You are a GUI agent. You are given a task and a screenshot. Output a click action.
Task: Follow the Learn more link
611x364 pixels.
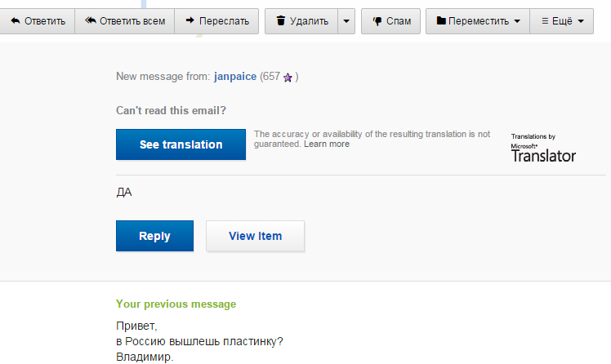pyautogui.click(x=327, y=144)
